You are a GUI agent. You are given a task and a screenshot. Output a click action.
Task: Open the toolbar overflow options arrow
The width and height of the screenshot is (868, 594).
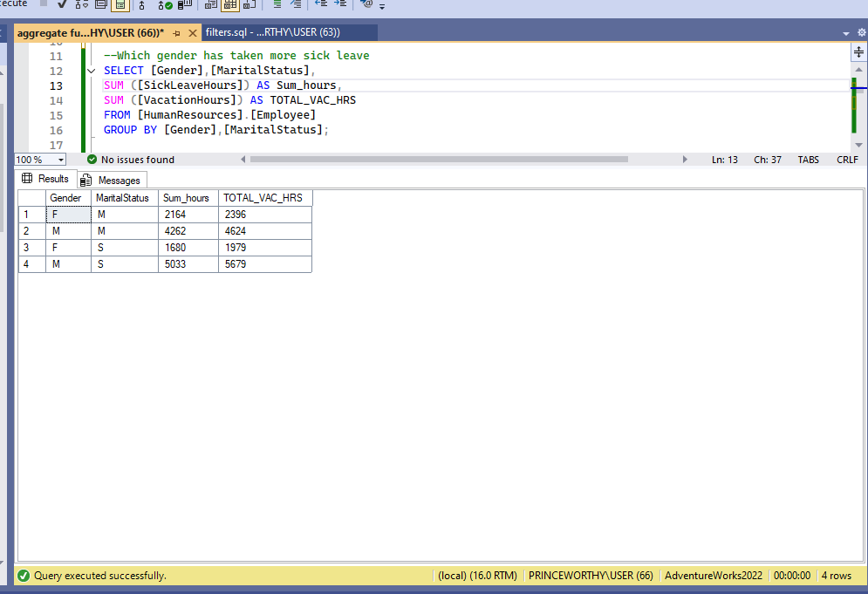coord(382,7)
